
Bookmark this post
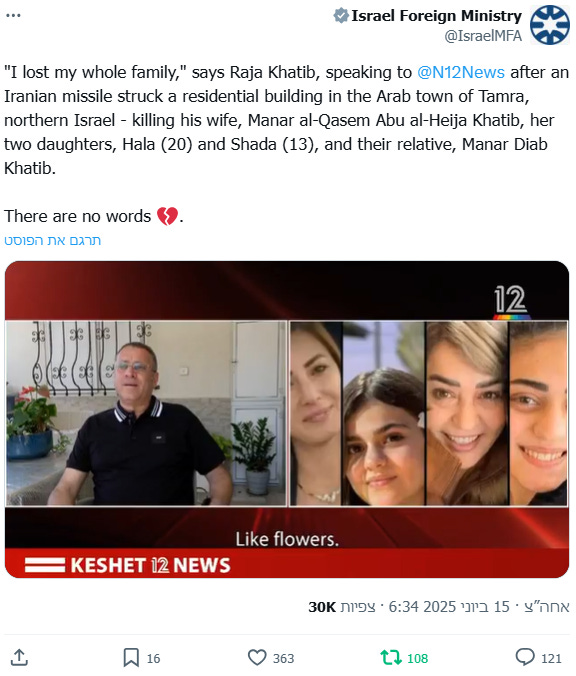pyautogui.click(x=131, y=658)
